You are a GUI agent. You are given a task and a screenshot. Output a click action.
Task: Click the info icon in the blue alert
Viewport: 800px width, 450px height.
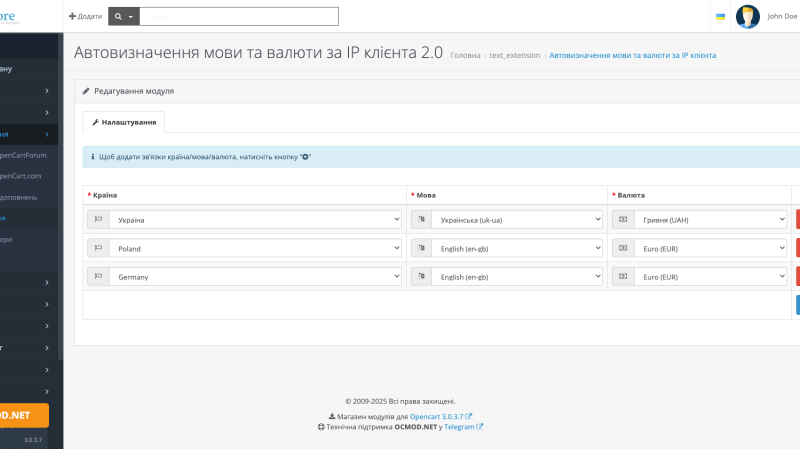[x=92, y=157]
